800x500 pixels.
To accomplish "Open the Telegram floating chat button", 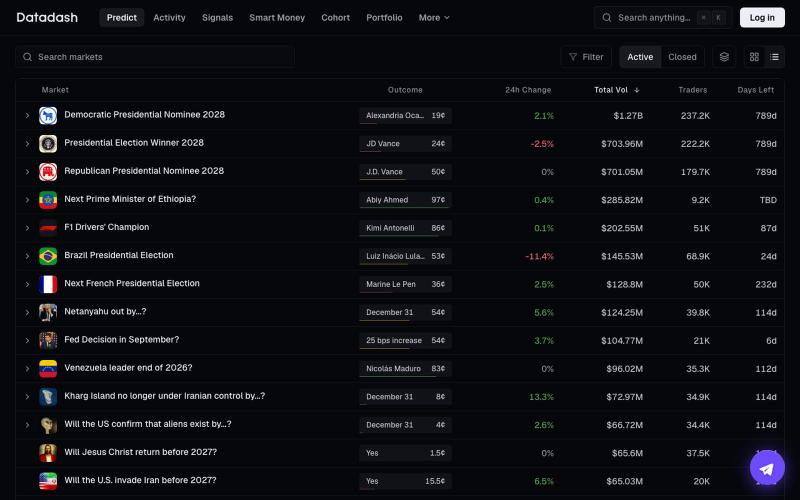I will (767, 468).
